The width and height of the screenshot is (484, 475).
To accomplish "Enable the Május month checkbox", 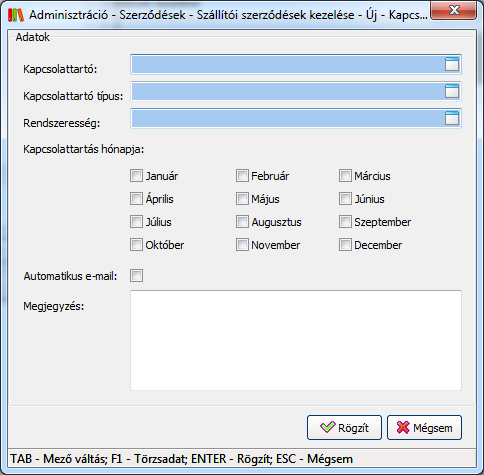I will click(x=242, y=199).
